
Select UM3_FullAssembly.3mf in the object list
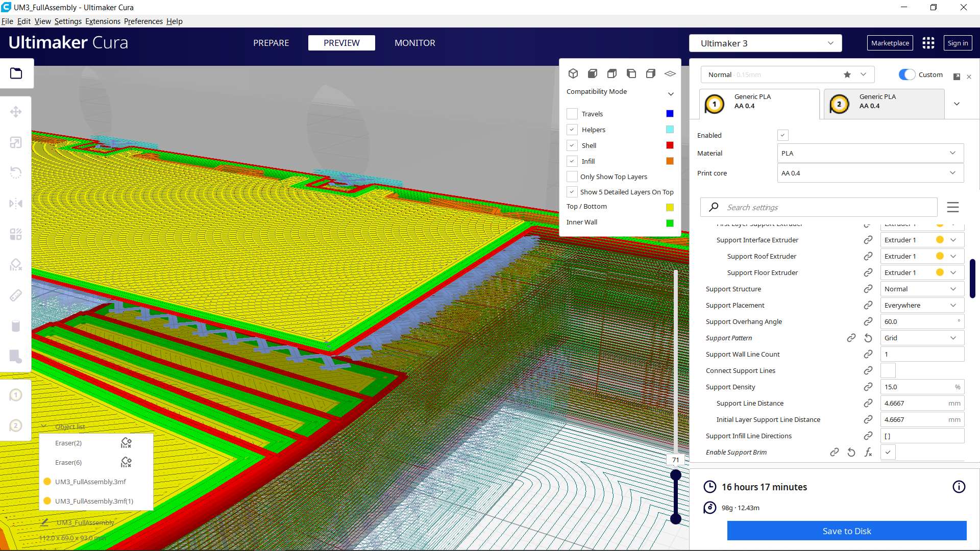pos(90,481)
